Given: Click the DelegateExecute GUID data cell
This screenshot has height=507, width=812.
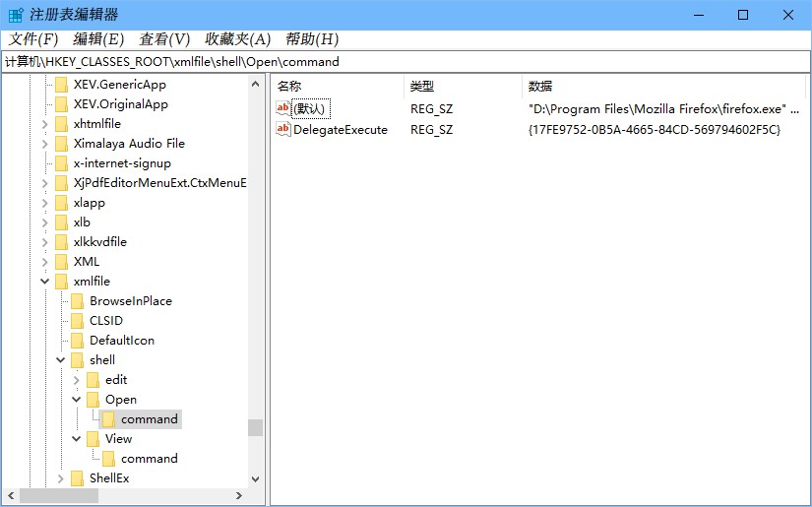Looking at the screenshot, I should click(655, 130).
